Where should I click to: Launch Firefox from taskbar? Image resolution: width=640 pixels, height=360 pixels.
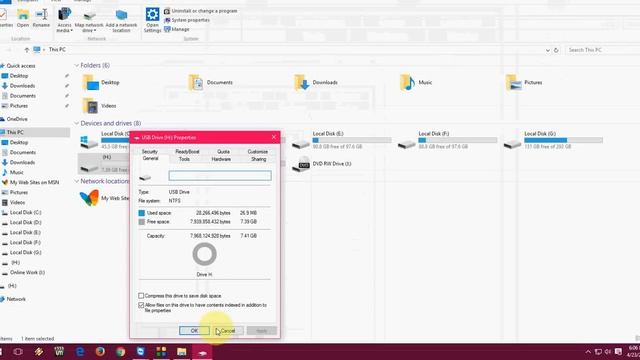pyautogui.click(x=100, y=351)
